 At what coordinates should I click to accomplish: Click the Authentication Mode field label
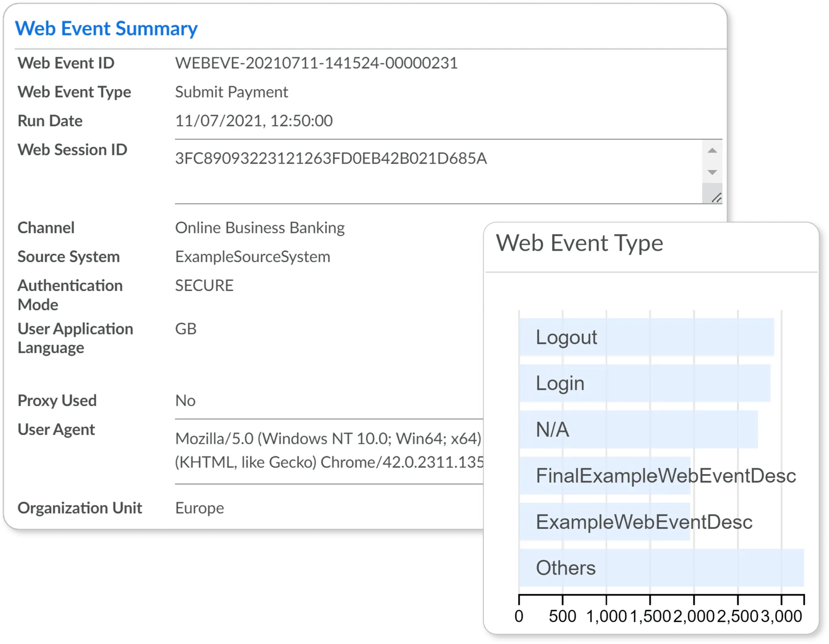pyautogui.click(x=70, y=295)
